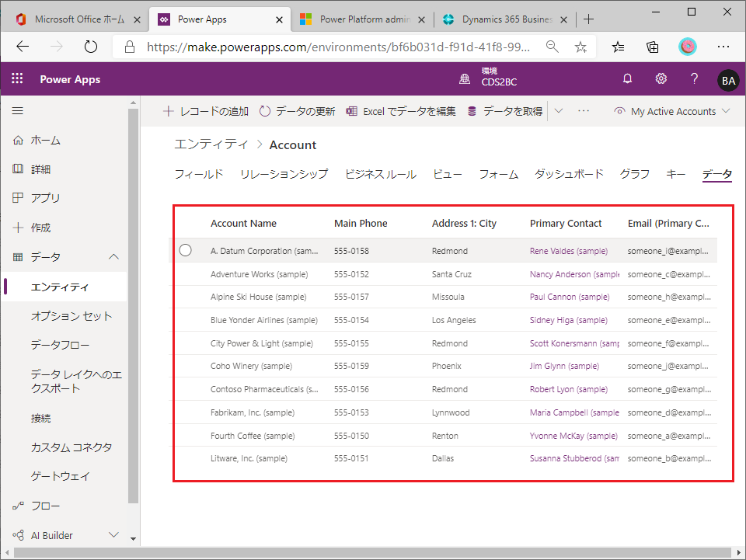This screenshot has height=560, width=746.
Task: Click the エンティティ breadcrumb link
Action: (x=211, y=144)
